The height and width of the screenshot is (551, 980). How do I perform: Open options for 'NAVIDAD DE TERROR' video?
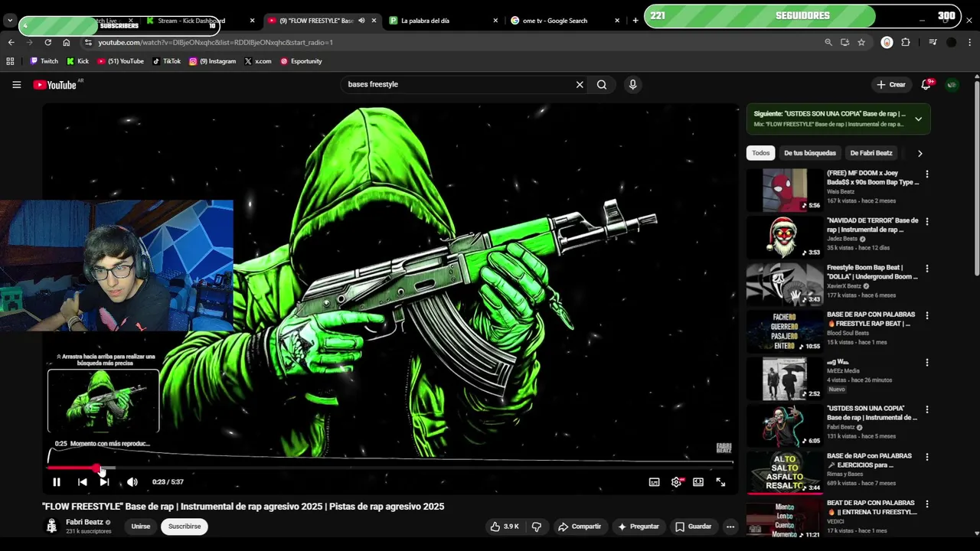point(927,222)
